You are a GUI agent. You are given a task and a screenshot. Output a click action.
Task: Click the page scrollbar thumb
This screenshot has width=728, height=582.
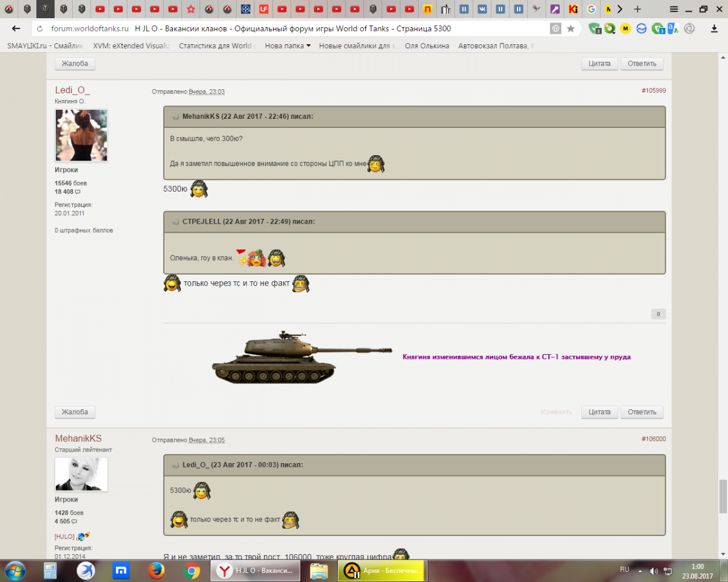coord(723,496)
